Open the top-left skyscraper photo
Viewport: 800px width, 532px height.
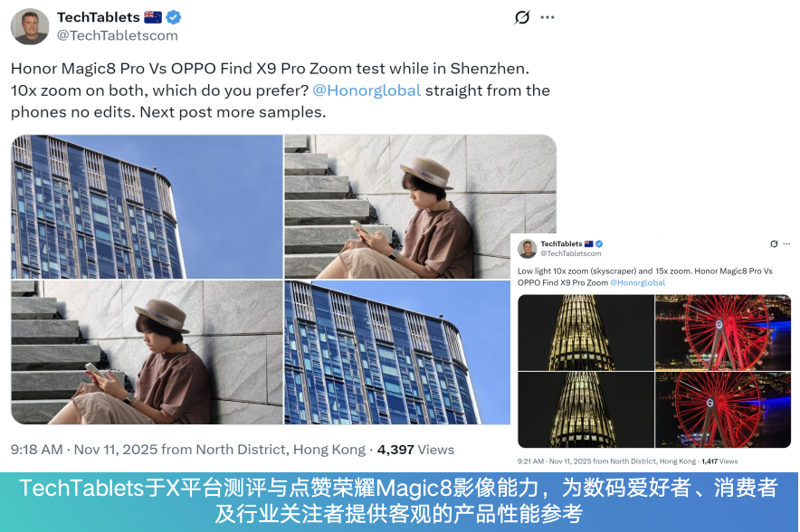[147, 206]
